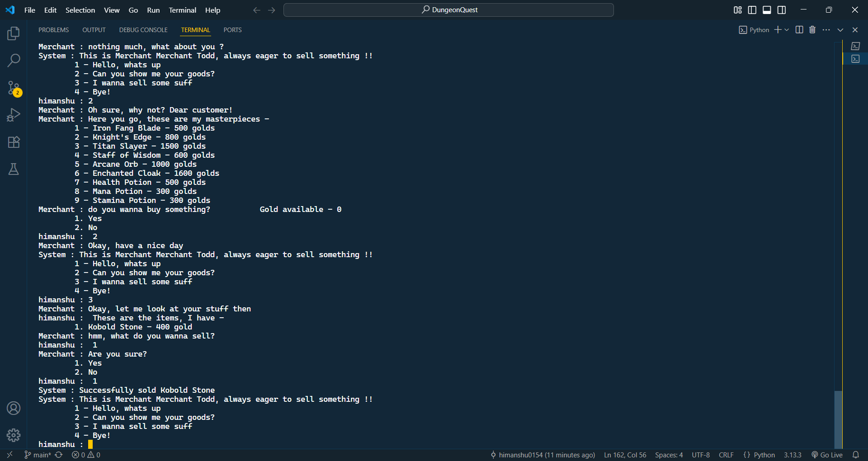Screen dimensions: 868x461
Task: Open the remote window status icon
Action: (x=9, y=455)
